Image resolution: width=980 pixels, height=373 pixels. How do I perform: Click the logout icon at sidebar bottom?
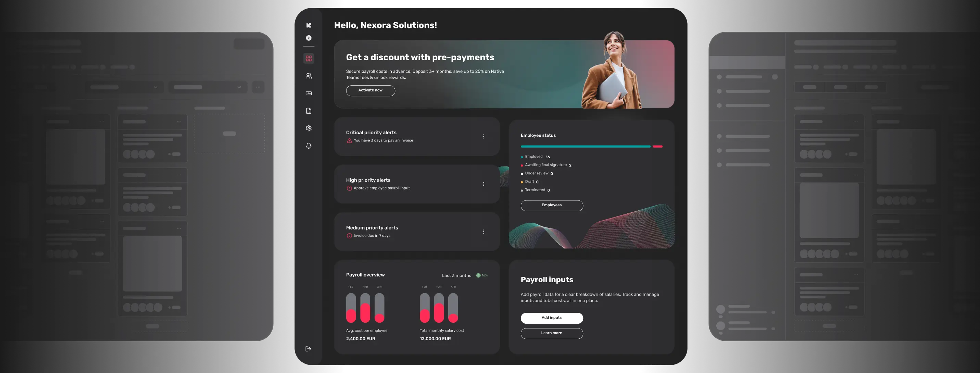pos(308,349)
